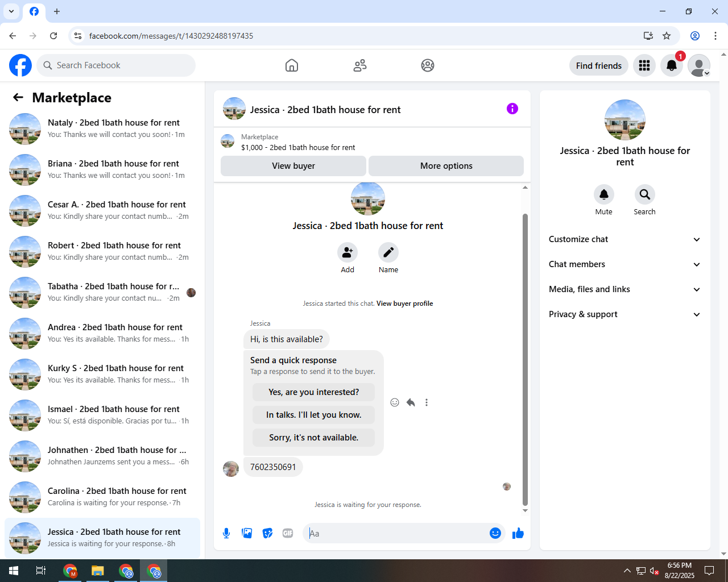Viewport: 728px width, 582px height.
Task: Attach a photo file icon
Action: click(x=247, y=533)
